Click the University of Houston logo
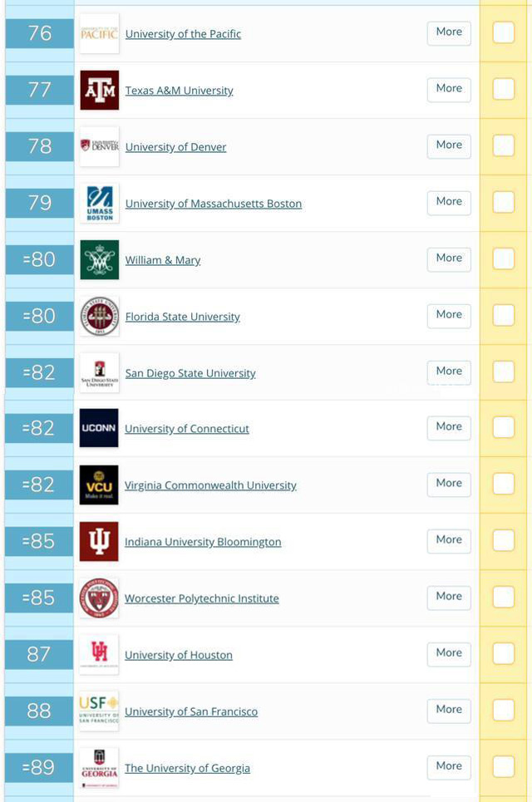Viewport: 532px width, 802px height. [x=99, y=654]
